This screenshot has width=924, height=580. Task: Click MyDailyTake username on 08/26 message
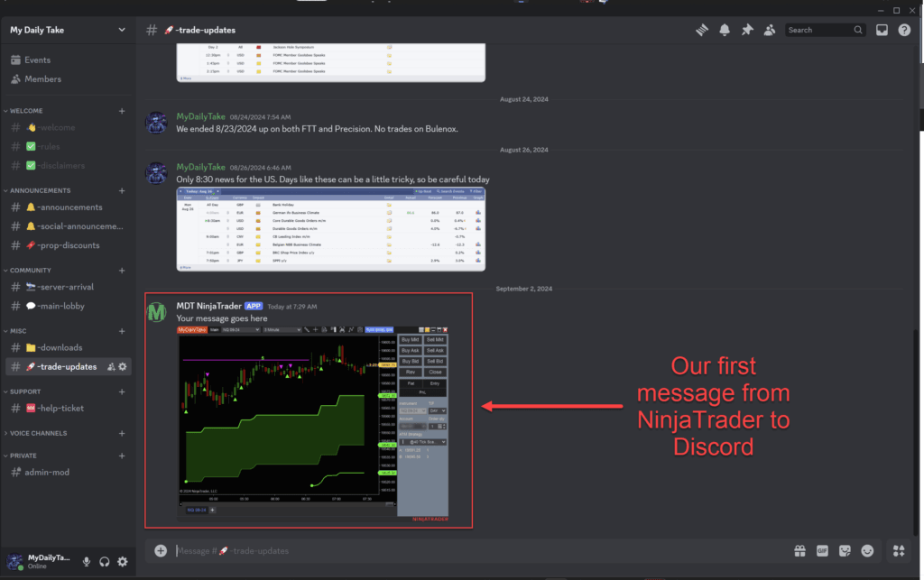click(x=200, y=167)
